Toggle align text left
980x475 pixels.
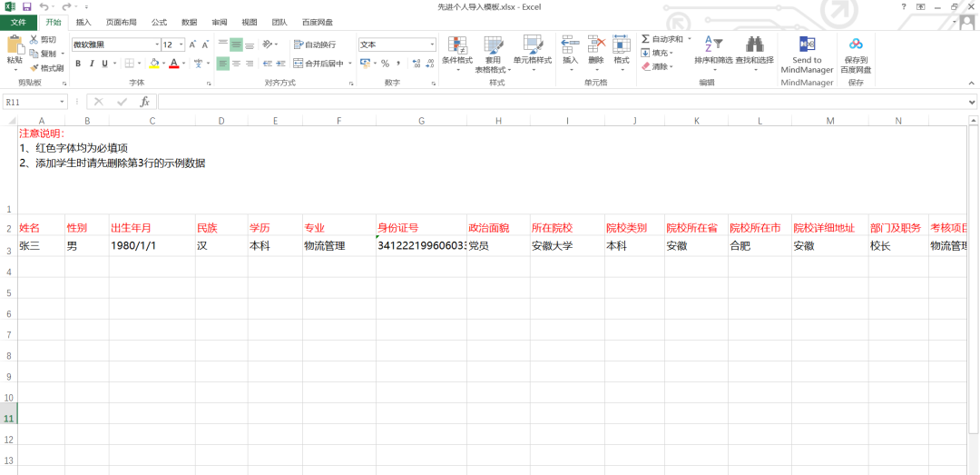[x=222, y=64]
